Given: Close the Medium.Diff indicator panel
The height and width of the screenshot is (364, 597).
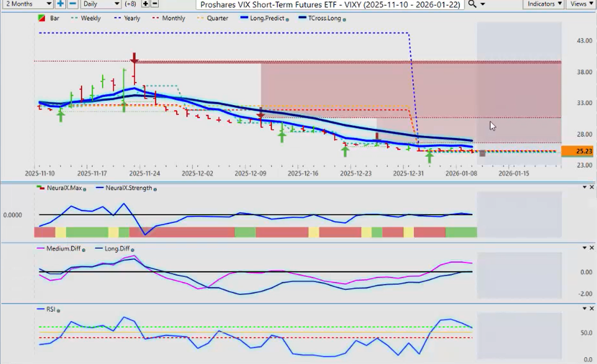Looking at the screenshot, I should (x=591, y=248).
